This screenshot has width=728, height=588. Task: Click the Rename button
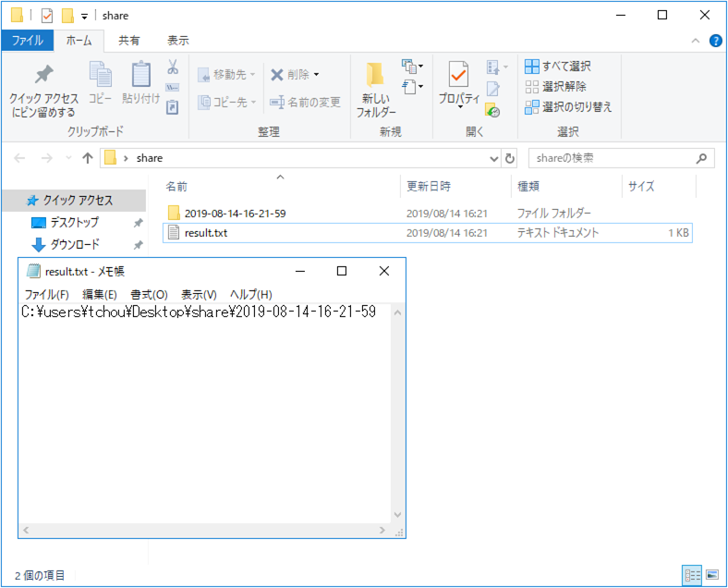point(306,102)
